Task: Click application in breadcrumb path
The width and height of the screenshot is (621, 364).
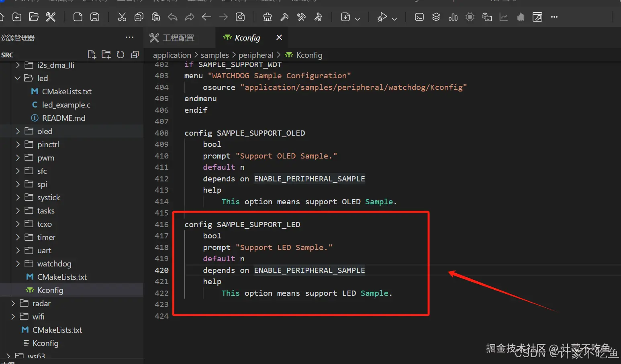Action: tap(172, 55)
